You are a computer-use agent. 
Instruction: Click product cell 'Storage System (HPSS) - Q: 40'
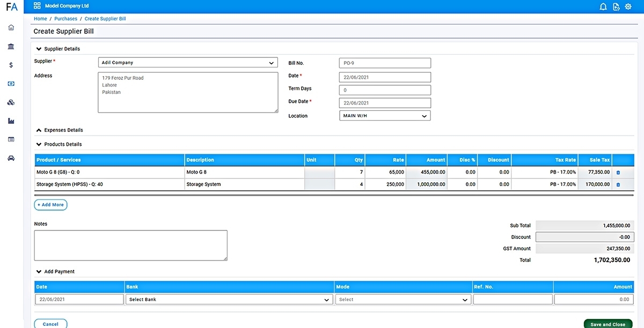(109, 184)
